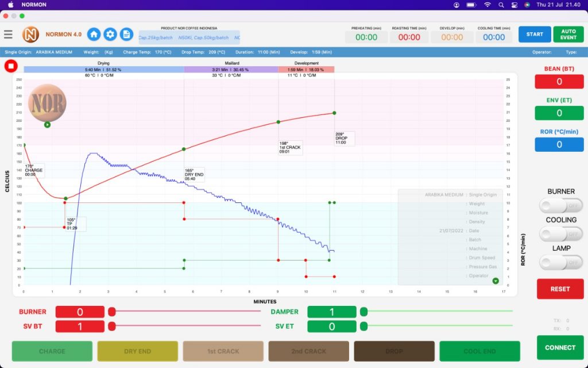The image size is (588, 368).
Task: Click the START button
Action: click(535, 34)
